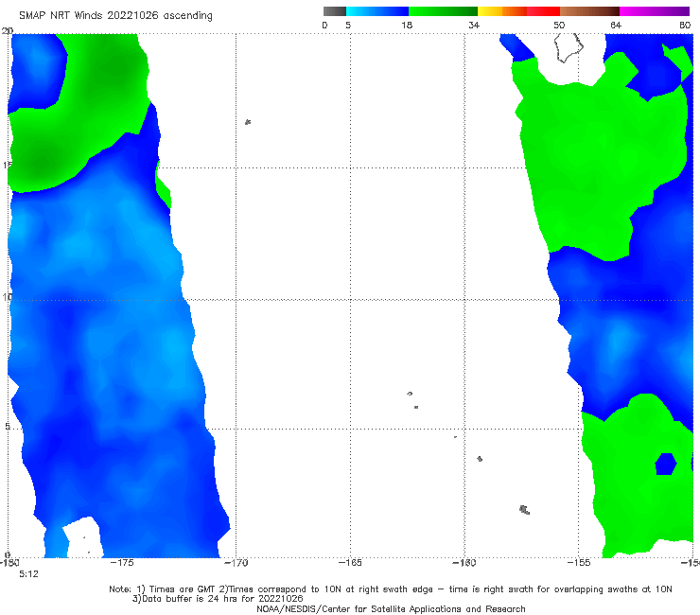Click the color bar label '64'
The height and width of the screenshot is (615, 700).
click(616, 25)
